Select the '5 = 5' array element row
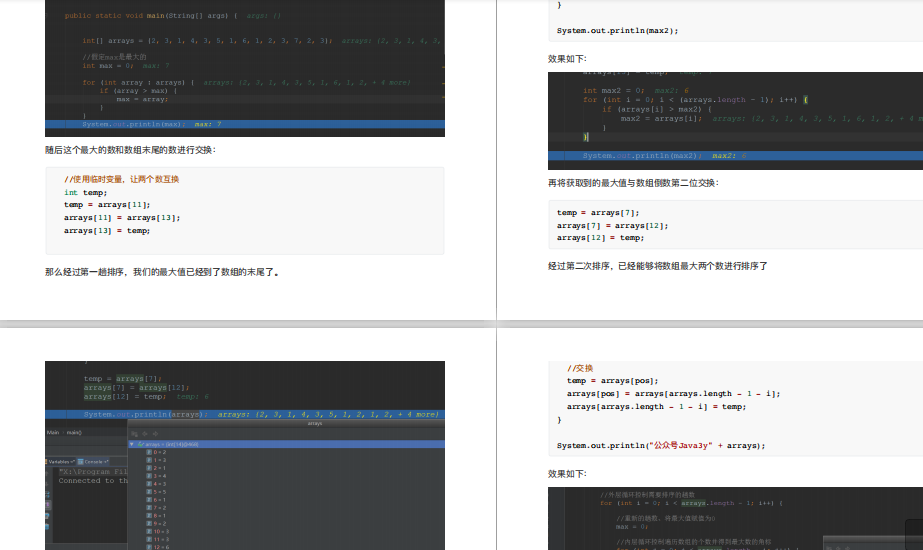Viewport: 923px width, 550px height. click(x=157, y=492)
